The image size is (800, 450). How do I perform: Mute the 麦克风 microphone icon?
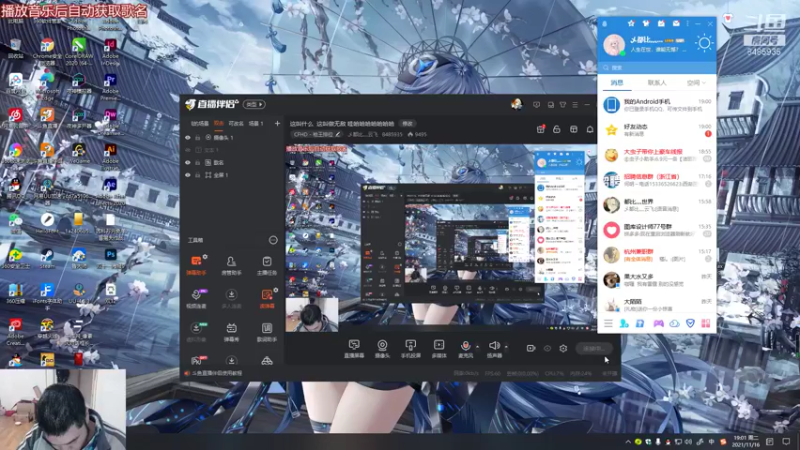pyautogui.click(x=465, y=348)
